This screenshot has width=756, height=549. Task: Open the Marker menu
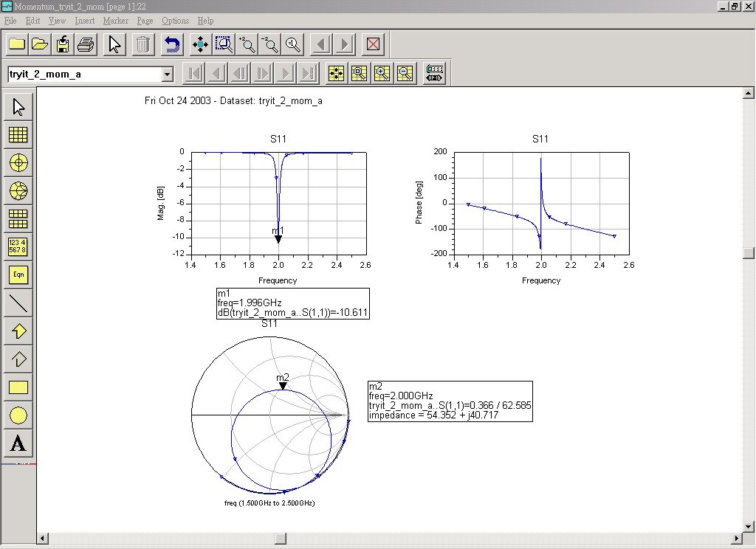tap(116, 21)
